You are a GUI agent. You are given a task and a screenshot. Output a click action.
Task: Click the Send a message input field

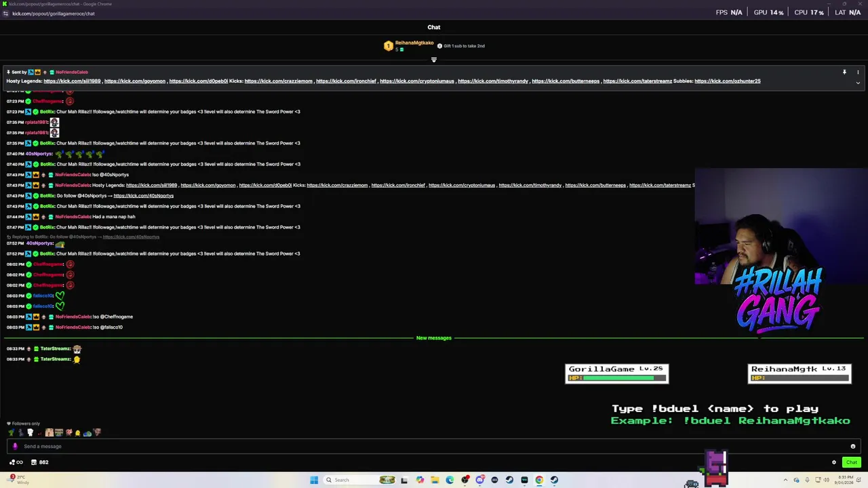pos(434,446)
